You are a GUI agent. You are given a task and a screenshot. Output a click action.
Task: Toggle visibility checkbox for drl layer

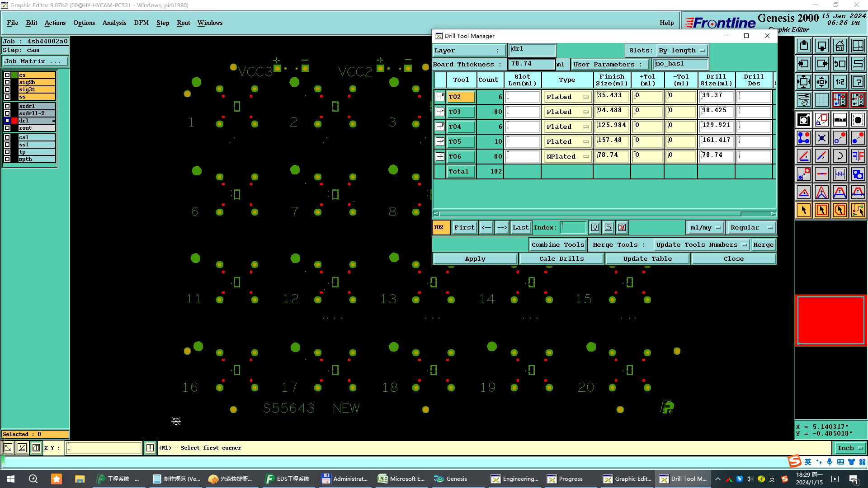7,121
